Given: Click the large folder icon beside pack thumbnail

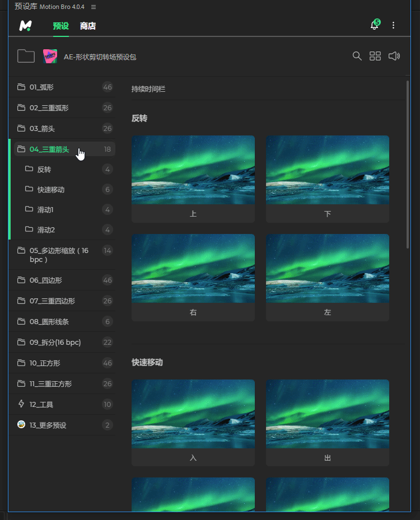Looking at the screenshot, I should 26,56.
